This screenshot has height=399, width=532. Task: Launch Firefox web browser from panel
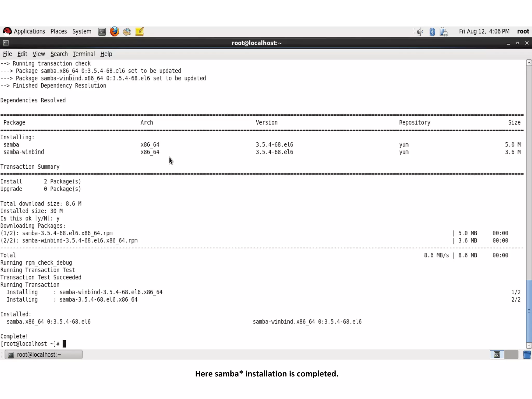(114, 31)
